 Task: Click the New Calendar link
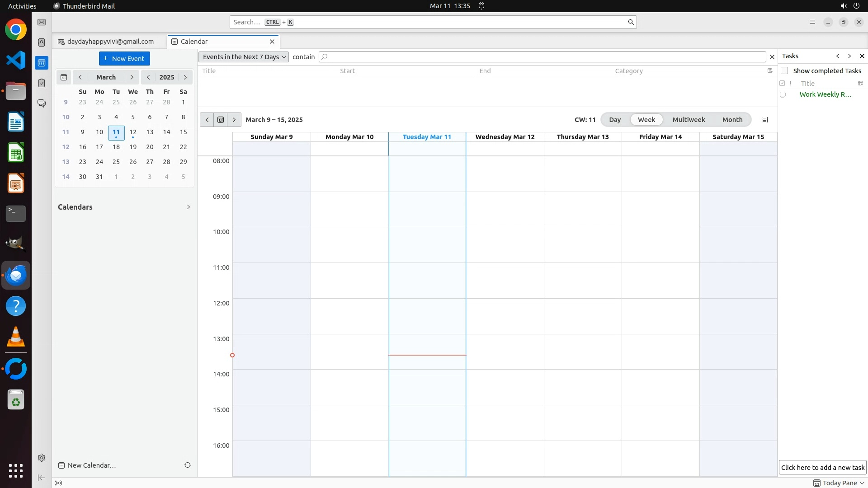pyautogui.click(x=91, y=465)
